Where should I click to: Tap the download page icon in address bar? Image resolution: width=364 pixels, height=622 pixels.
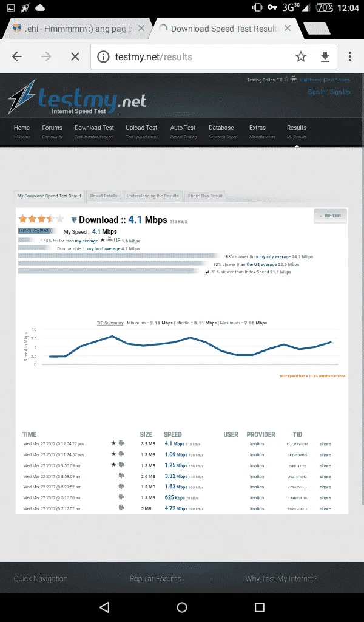click(325, 56)
